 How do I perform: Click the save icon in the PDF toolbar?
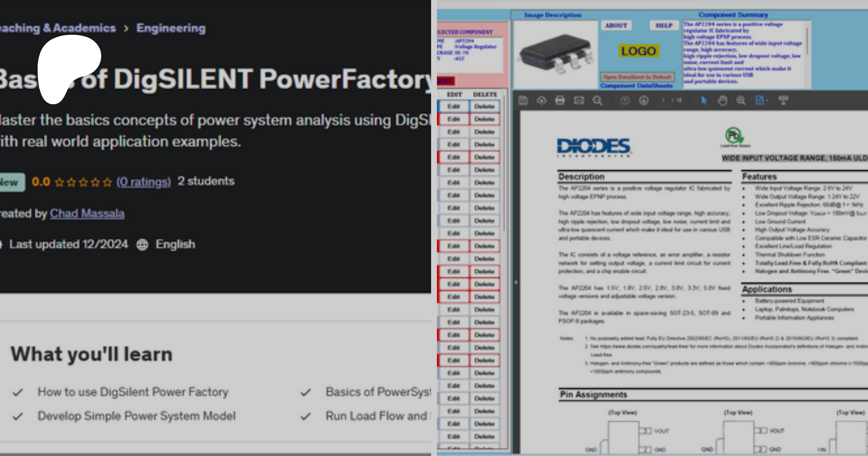click(x=523, y=100)
